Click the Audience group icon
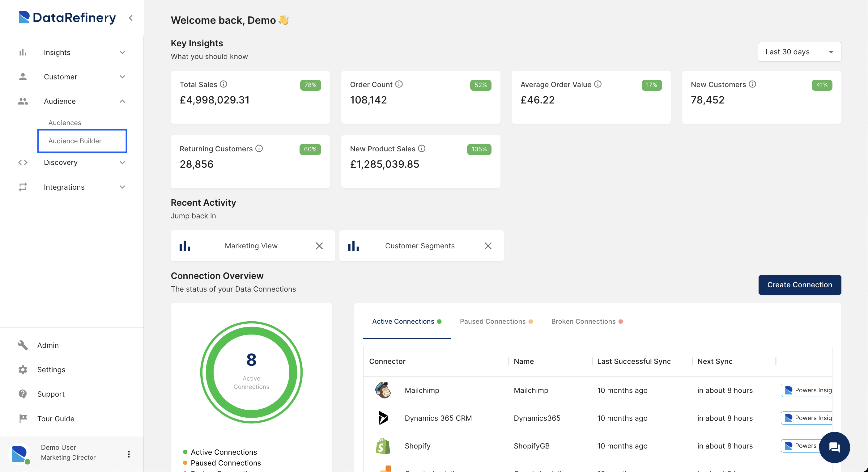The width and height of the screenshot is (868, 472). click(23, 101)
